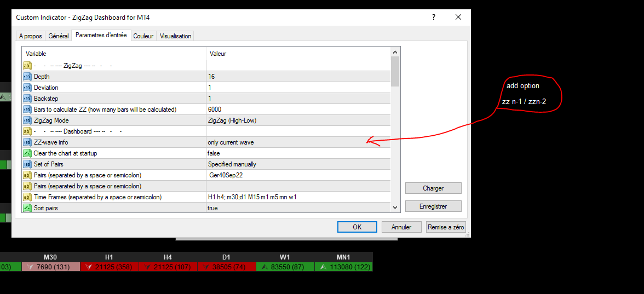Edit the Depth value 16
Viewport: 644px width, 294px height.
[298, 77]
